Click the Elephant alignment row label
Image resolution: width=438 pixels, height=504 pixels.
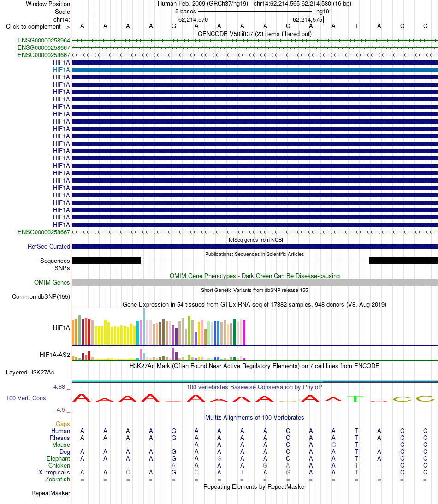click(58, 459)
